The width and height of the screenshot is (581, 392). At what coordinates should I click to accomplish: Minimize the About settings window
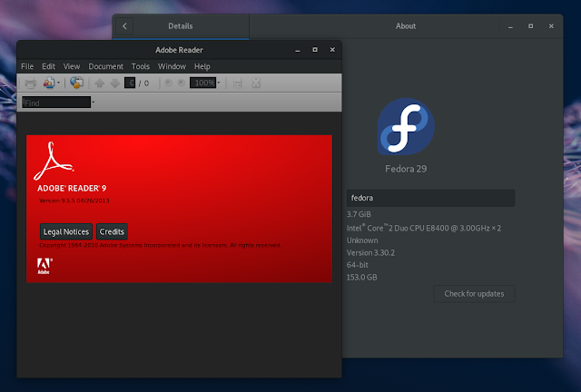click(x=510, y=26)
